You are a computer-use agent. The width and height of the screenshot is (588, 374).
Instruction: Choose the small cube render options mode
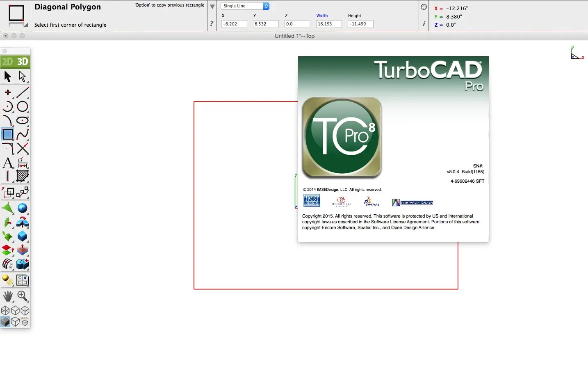click(25, 322)
